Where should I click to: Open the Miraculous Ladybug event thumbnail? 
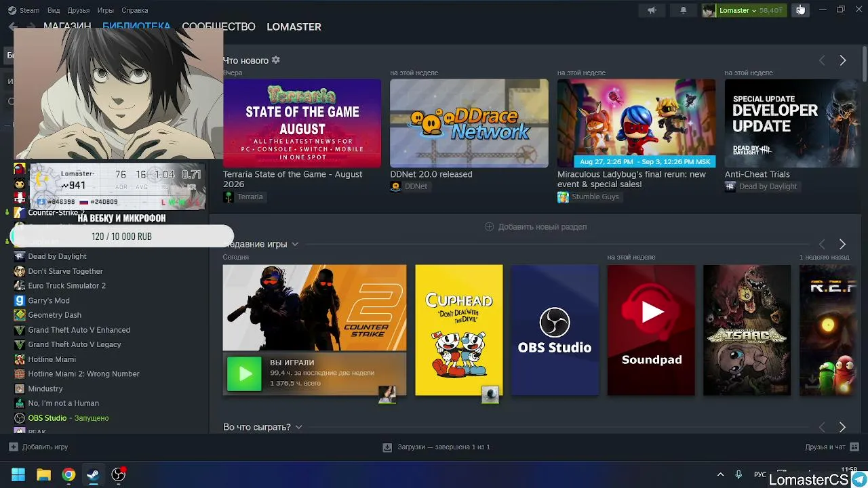click(636, 123)
